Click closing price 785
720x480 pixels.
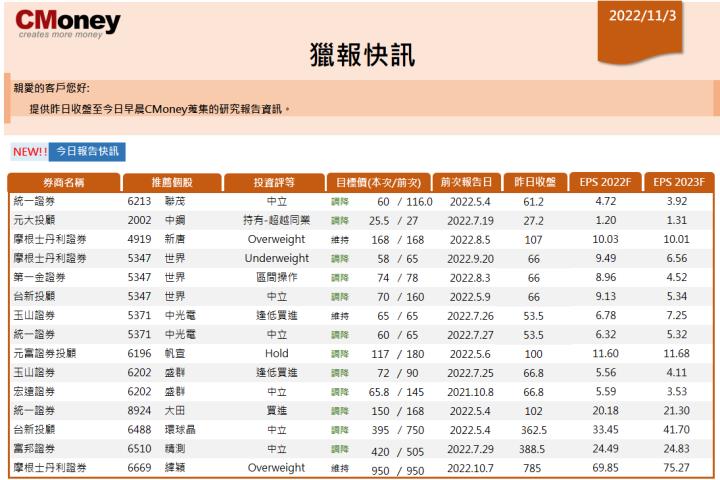point(532,468)
